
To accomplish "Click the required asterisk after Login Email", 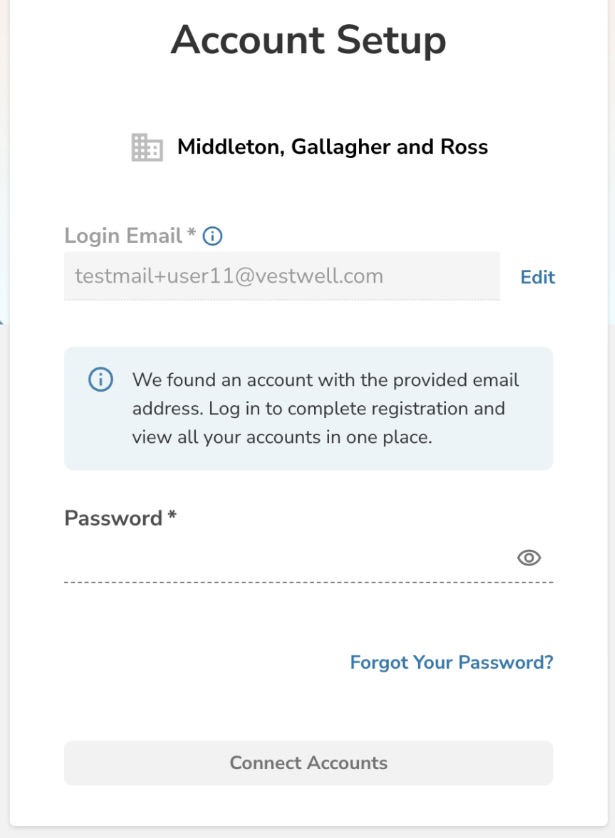I will click(192, 234).
